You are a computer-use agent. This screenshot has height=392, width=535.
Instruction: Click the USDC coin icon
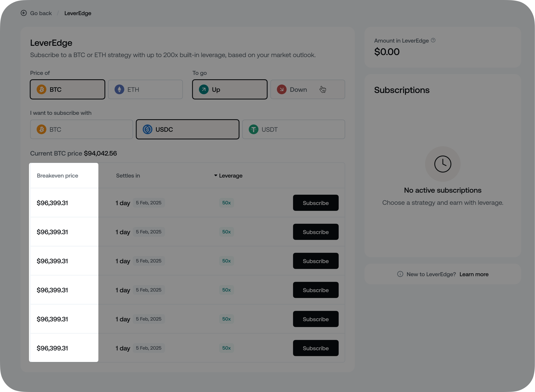pos(147,130)
